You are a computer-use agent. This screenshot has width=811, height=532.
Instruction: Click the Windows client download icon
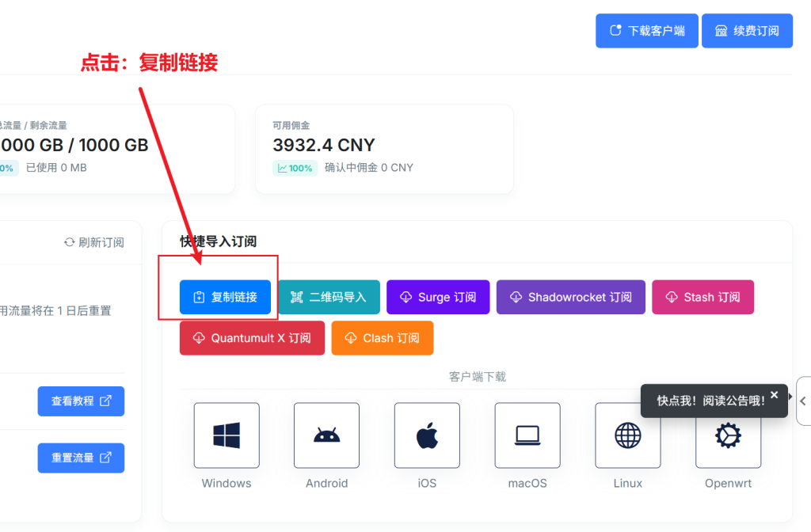[227, 435]
